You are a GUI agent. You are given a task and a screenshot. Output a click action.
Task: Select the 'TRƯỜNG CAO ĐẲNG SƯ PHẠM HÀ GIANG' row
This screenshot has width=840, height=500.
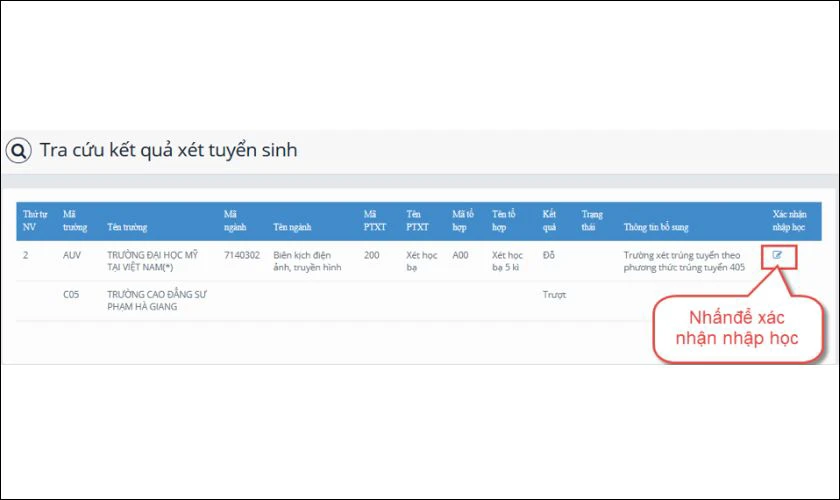[x=150, y=300]
